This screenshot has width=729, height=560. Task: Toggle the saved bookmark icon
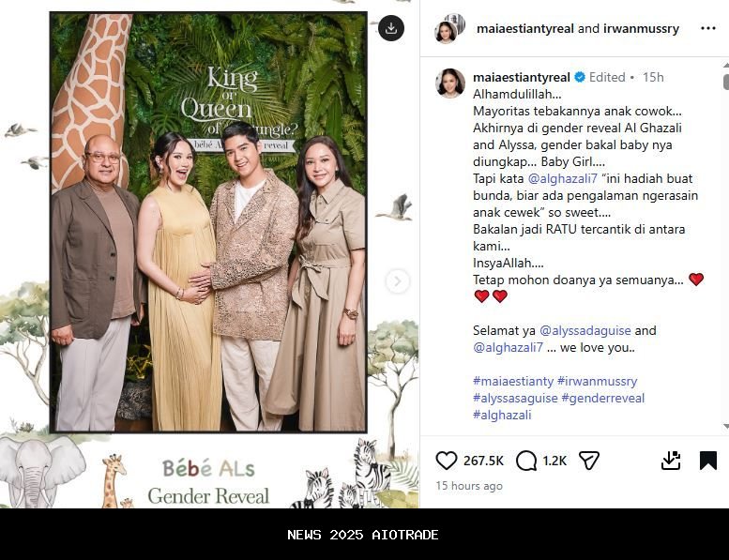click(708, 461)
